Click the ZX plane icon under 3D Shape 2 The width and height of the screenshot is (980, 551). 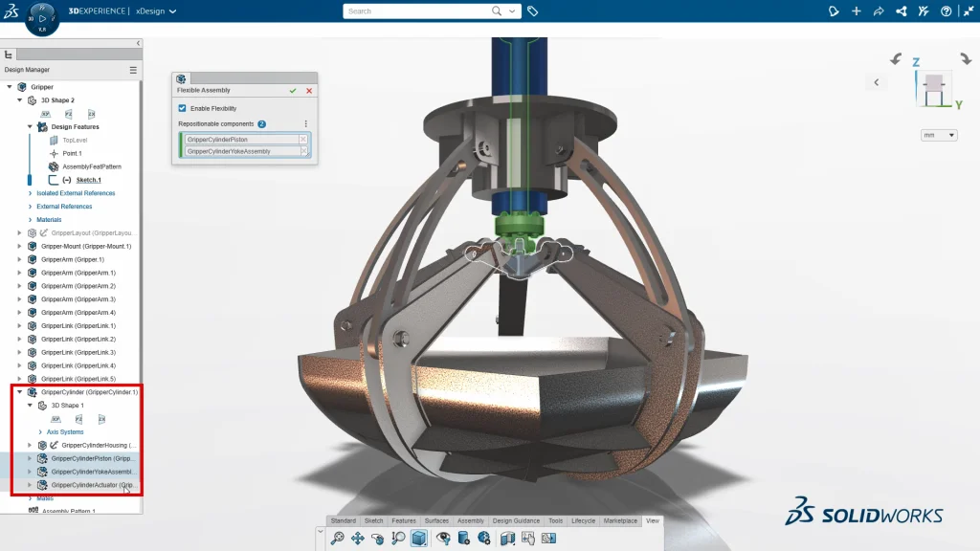click(x=91, y=114)
